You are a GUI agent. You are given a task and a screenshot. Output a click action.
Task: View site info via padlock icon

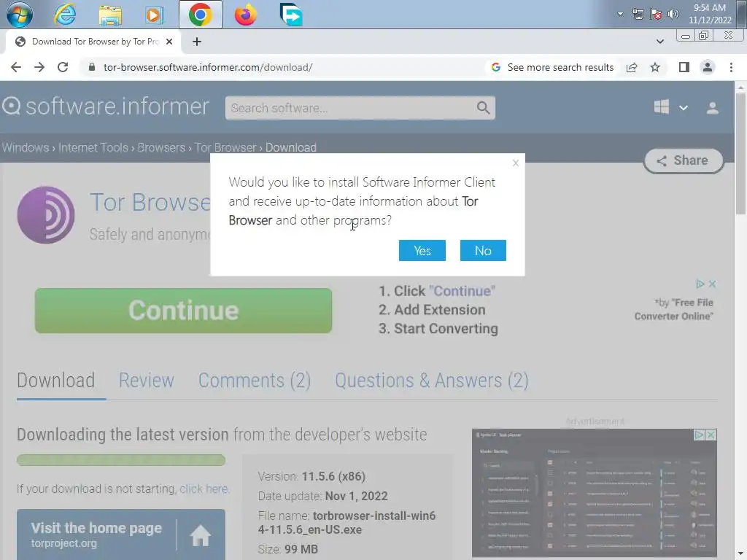(x=92, y=67)
